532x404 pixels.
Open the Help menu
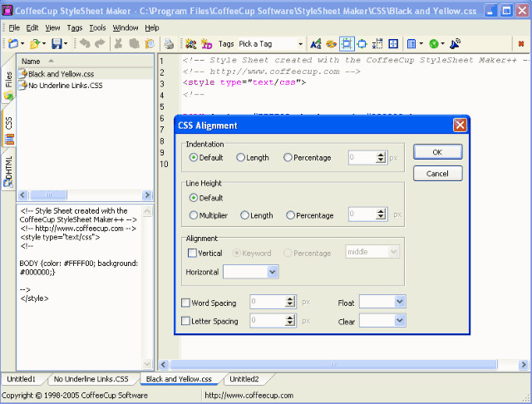coord(151,27)
